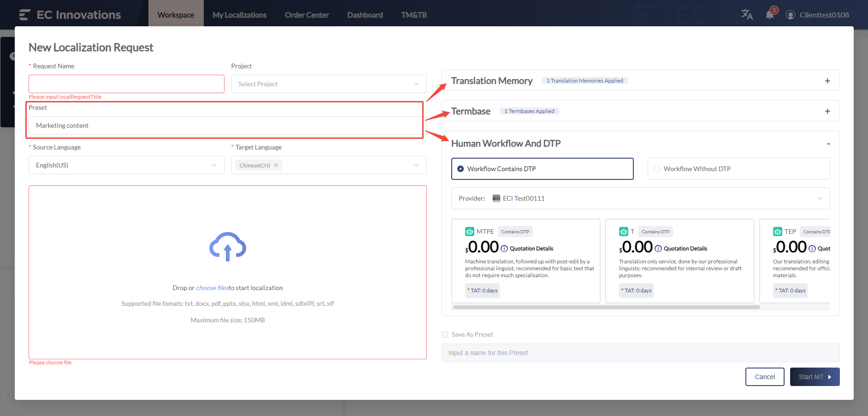Select Workflow Contains DTP radio option
This screenshot has width=868, height=416.
coord(461,169)
